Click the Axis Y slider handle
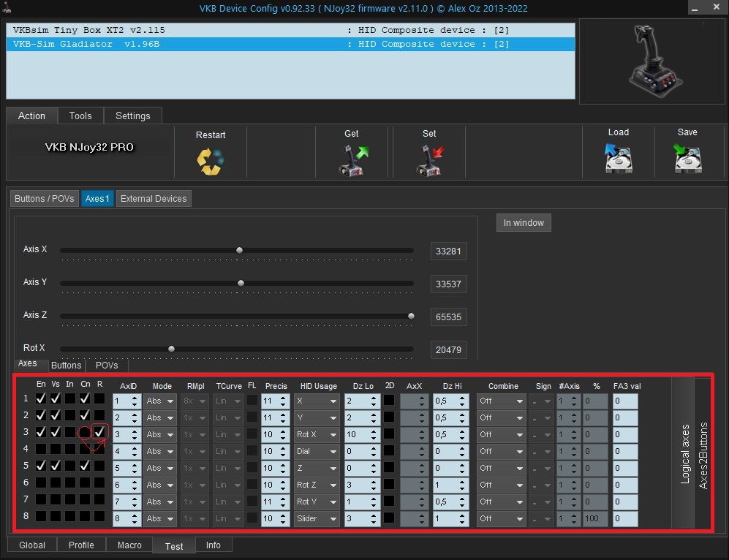The height and width of the screenshot is (560, 729). click(241, 283)
